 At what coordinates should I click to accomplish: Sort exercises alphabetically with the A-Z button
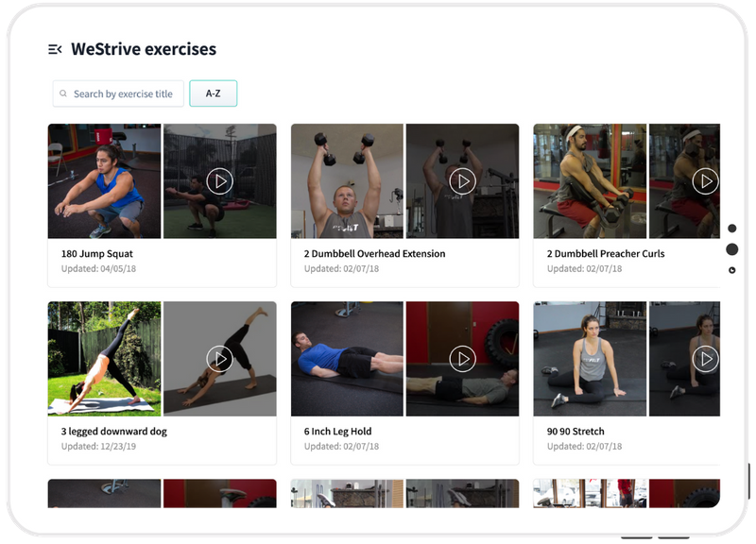(x=215, y=93)
